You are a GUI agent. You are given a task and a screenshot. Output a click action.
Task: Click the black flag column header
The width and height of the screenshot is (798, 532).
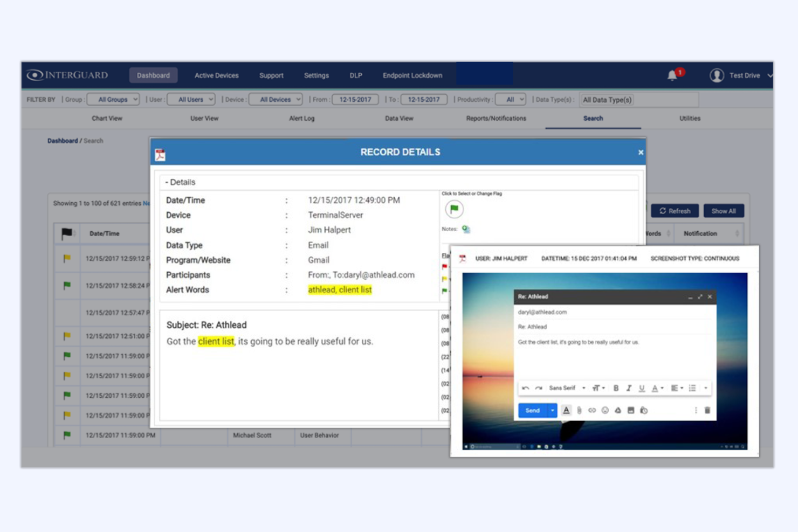pyautogui.click(x=67, y=233)
